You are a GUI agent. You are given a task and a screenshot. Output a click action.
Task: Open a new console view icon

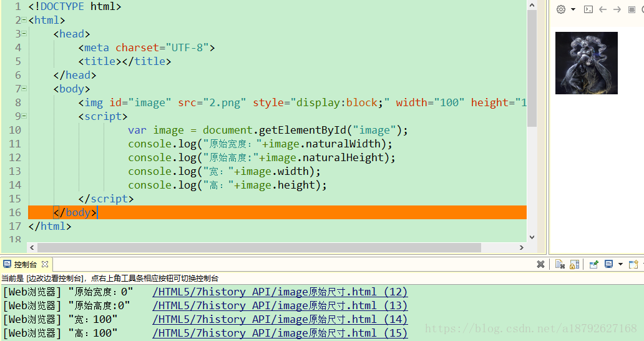pyautogui.click(x=633, y=264)
